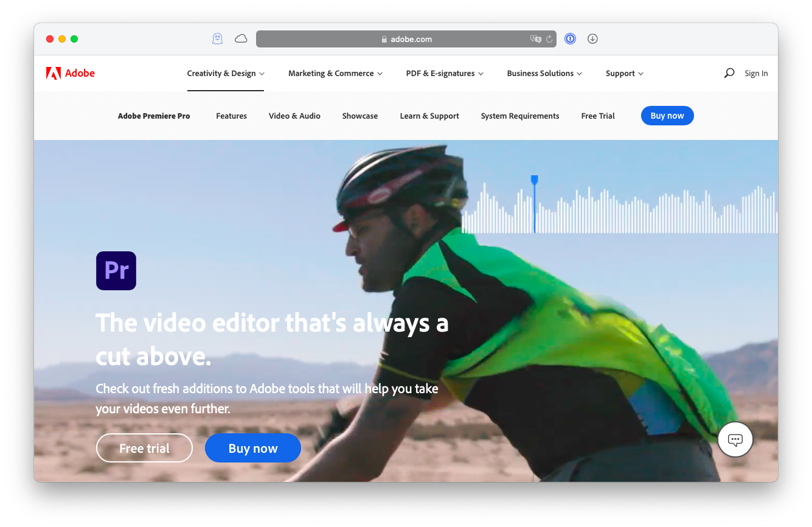The image size is (812, 527).
Task: Expand the Creativity & Design menu
Action: (x=226, y=74)
